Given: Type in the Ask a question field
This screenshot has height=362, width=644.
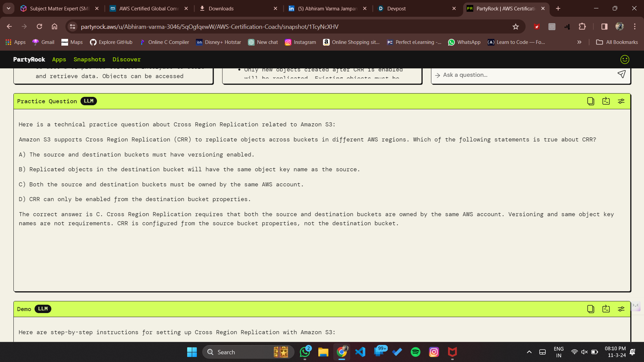Looking at the screenshot, I should (523, 75).
